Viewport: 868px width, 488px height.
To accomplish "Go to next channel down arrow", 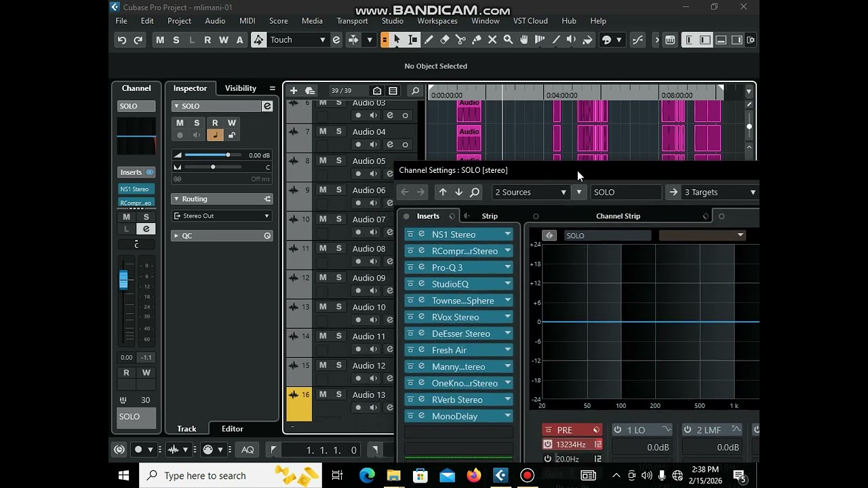I will 459,192.
